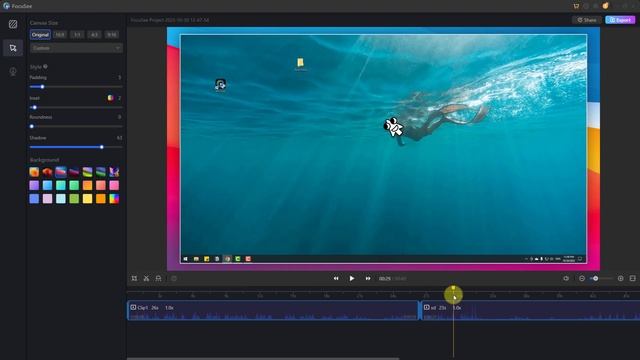Select the 9:16 canvas size option

(112, 35)
